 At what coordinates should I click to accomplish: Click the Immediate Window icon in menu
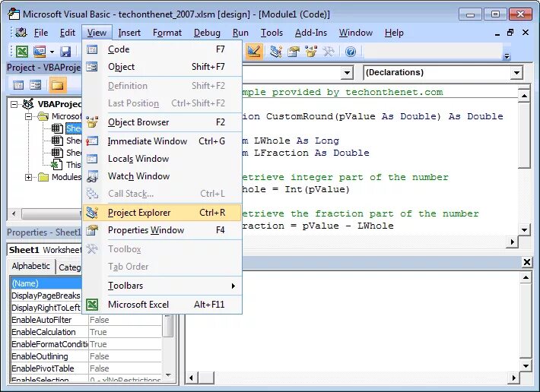click(92, 141)
